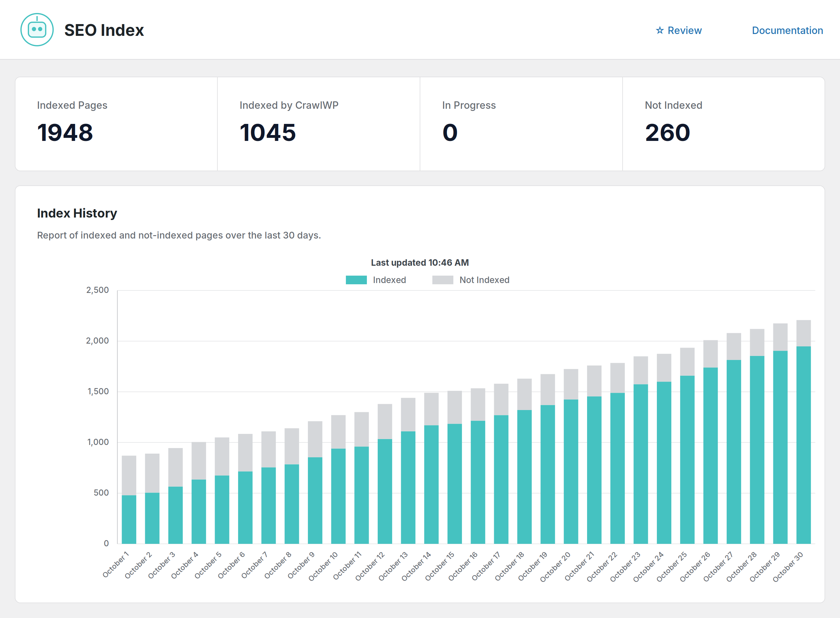This screenshot has width=840, height=618.
Task: Click the October 10 grey not-indexed segment
Action: pos(338,432)
